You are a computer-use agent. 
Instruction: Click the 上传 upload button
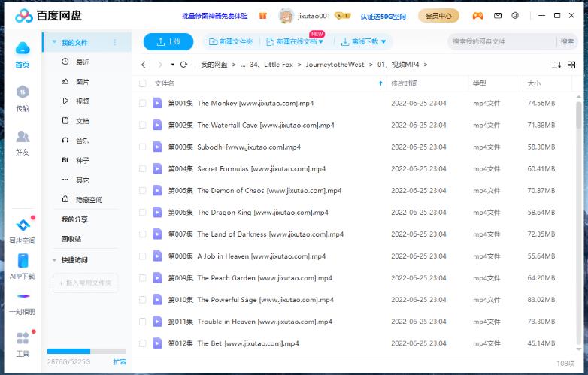click(168, 41)
